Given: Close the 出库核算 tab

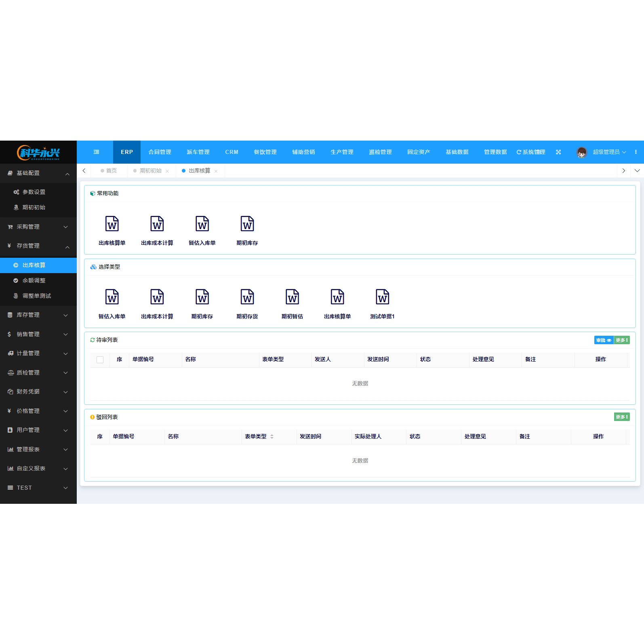Looking at the screenshot, I should tap(216, 171).
